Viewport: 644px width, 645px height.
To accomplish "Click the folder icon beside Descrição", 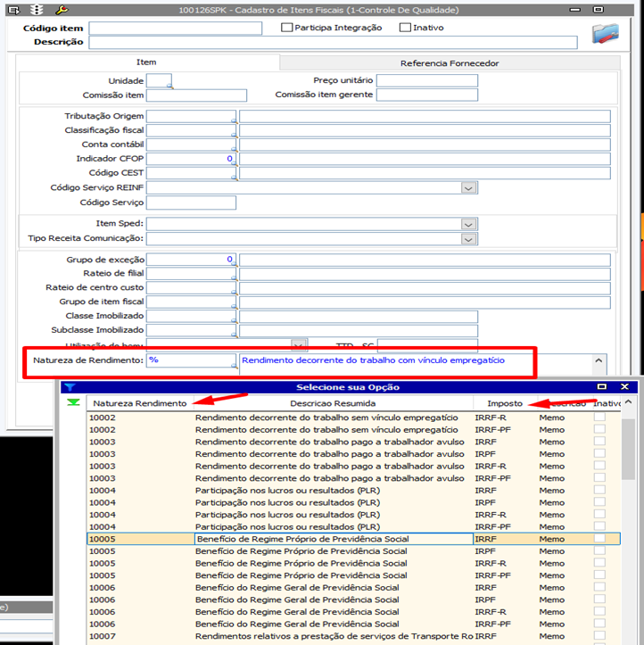I will point(606,34).
